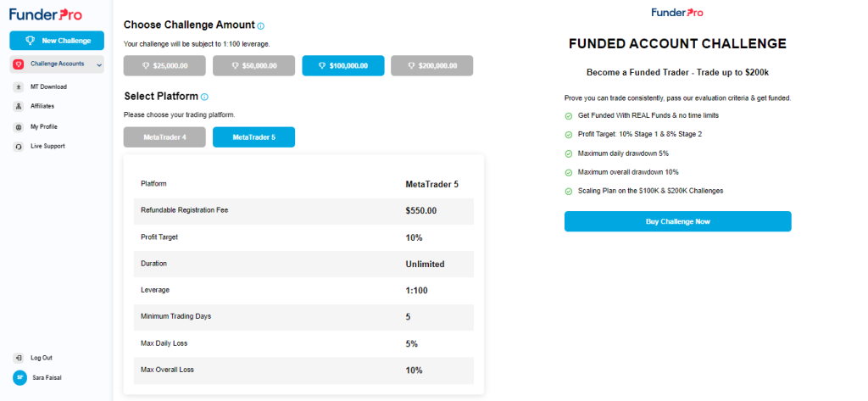This screenshot has width=868, height=401.
Task: Choose the MetaTrader 5 platform
Action: coord(253,136)
